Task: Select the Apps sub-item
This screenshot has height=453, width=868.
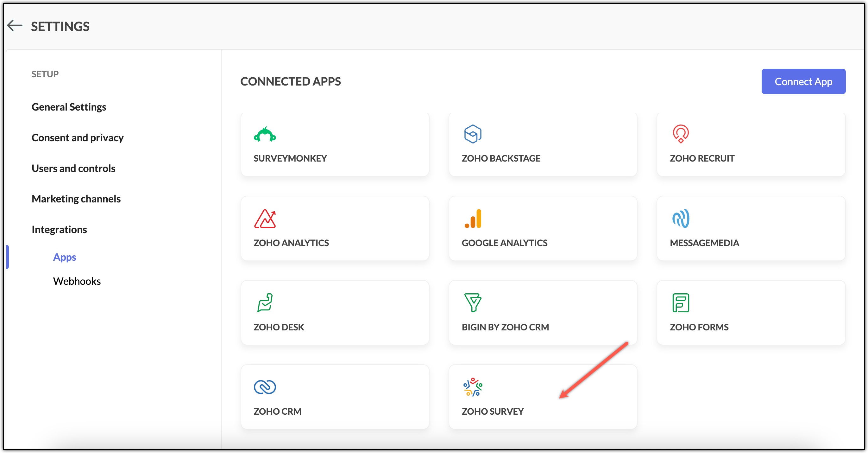Action: (x=65, y=257)
